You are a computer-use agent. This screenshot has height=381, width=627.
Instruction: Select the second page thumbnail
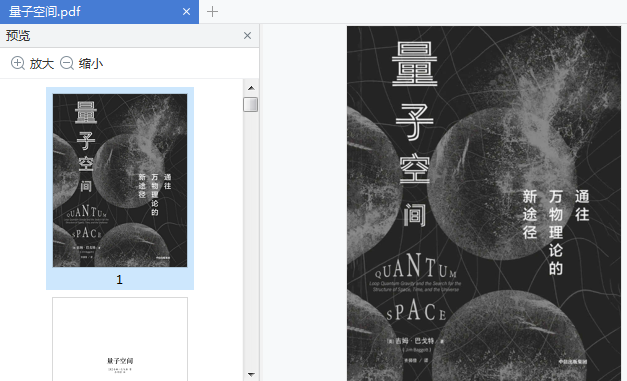tap(120, 339)
